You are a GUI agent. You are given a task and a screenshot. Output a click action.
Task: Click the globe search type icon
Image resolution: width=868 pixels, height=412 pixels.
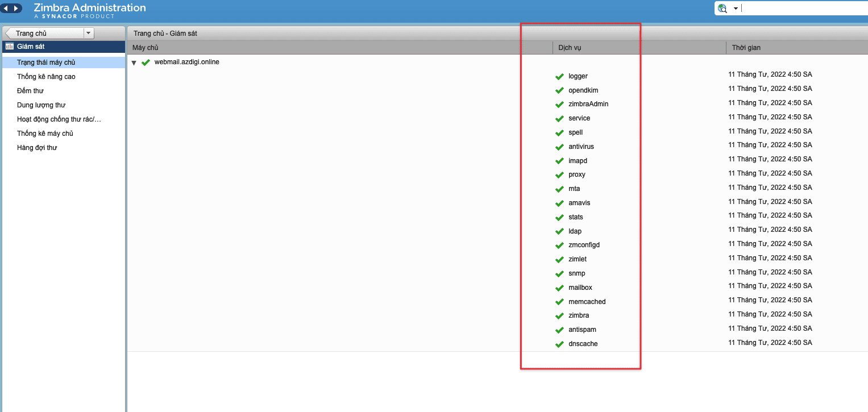722,9
